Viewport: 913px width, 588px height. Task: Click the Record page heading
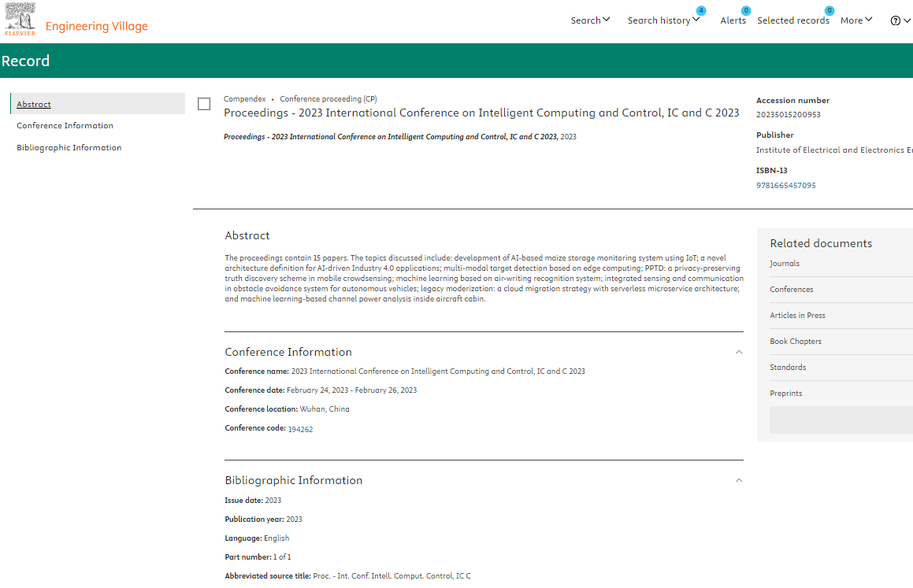click(x=26, y=61)
